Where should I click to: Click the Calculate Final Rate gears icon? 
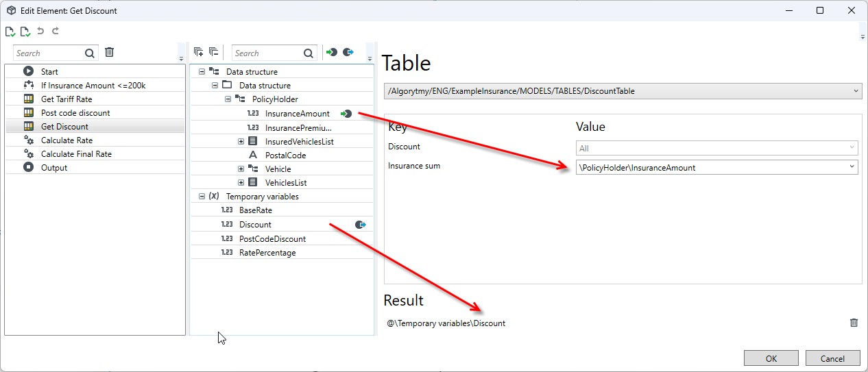pos(28,153)
